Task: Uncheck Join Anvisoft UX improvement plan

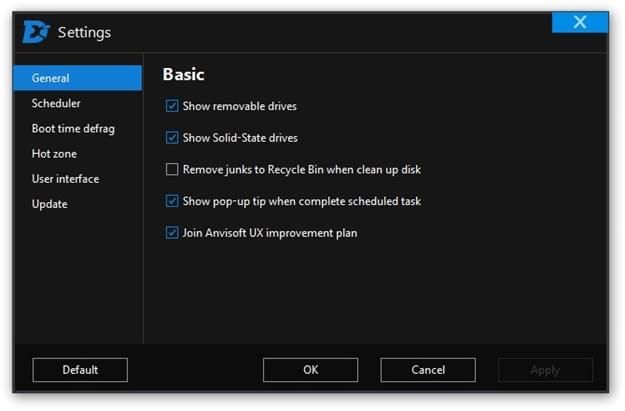Action: click(172, 232)
